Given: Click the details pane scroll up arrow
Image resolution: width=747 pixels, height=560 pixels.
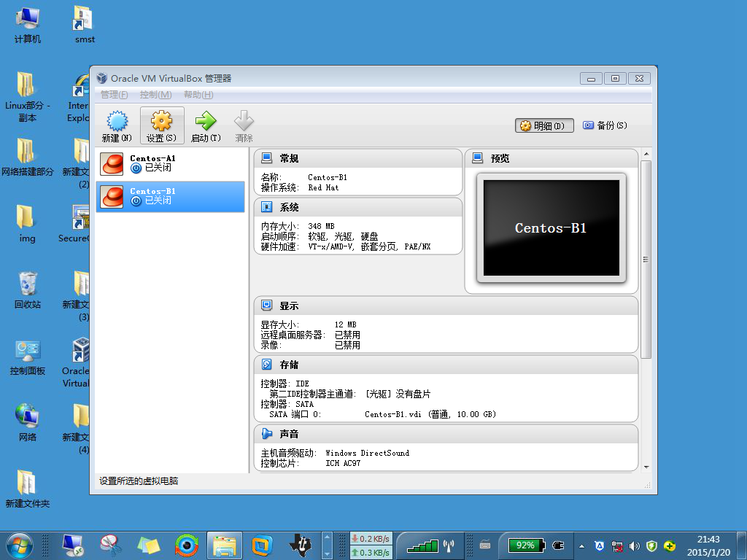Looking at the screenshot, I should (646, 154).
